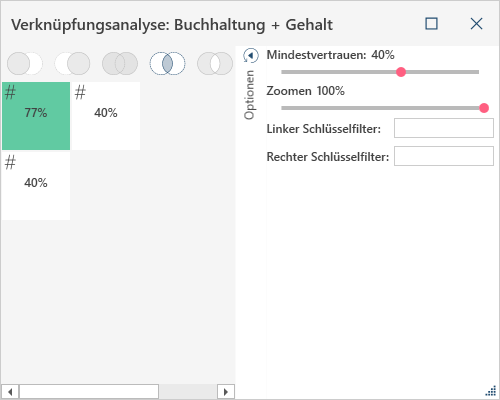500x400 pixels.
Task: Select the inner join Venn icon
Action: [167, 63]
